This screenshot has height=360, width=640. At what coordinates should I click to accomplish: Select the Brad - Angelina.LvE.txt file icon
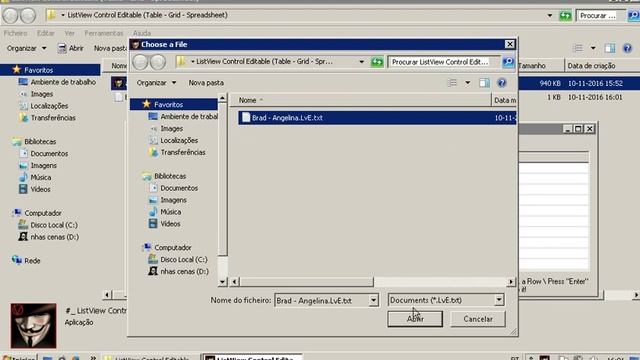(246, 118)
